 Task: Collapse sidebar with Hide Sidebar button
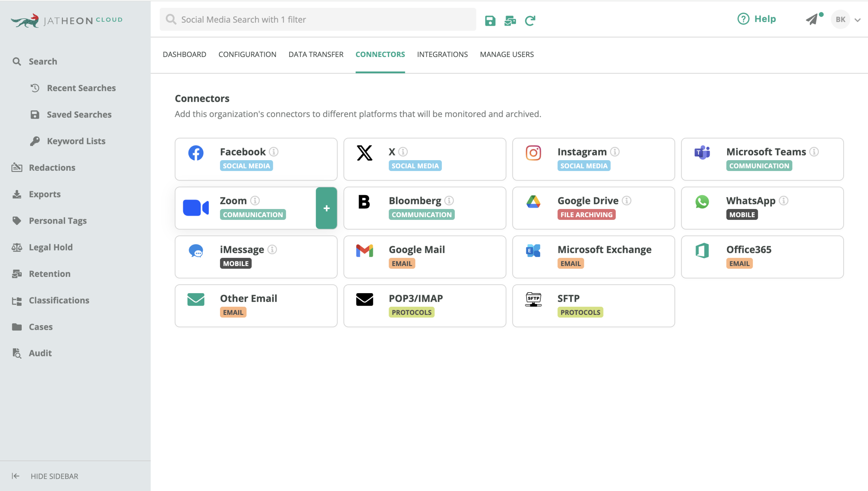[x=45, y=476]
